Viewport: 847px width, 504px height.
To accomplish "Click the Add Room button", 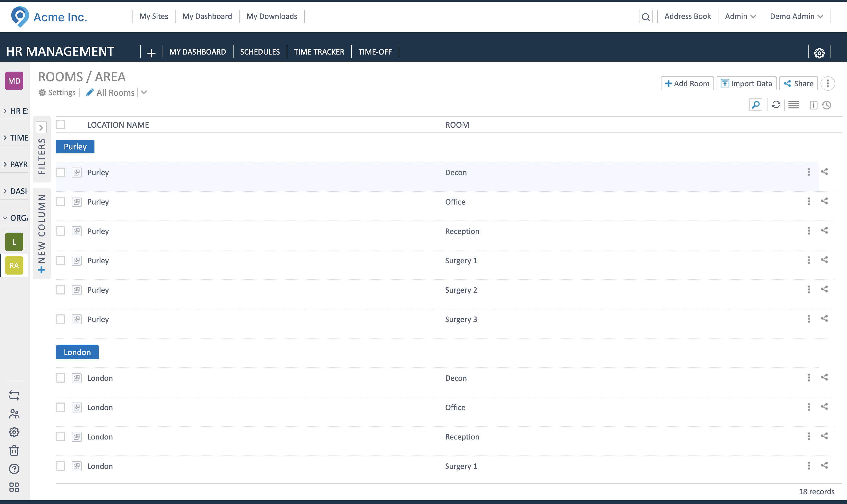I will (x=687, y=84).
